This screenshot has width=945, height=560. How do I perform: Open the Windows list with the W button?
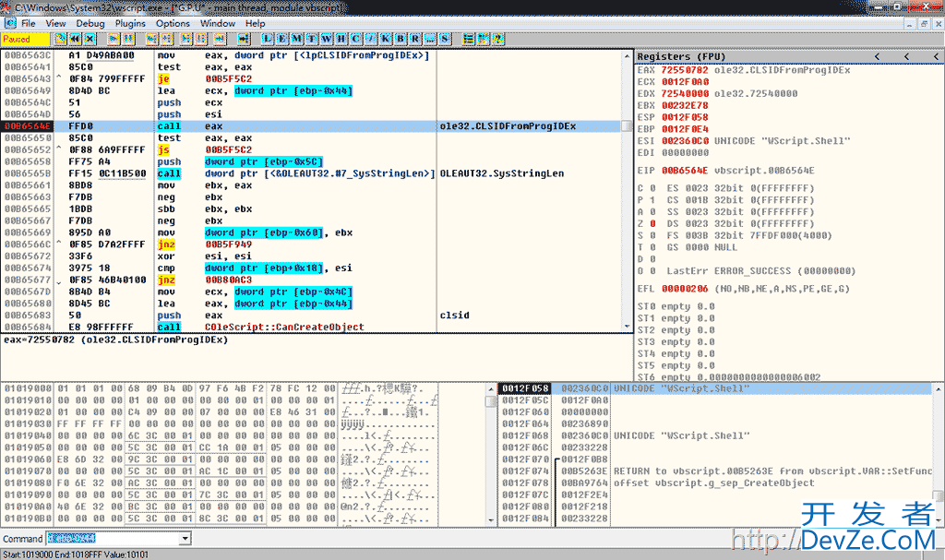327,39
